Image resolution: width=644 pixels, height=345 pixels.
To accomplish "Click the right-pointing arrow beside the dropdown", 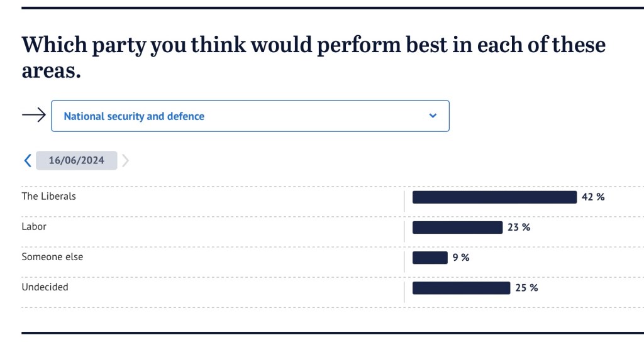I will (34, 115).
